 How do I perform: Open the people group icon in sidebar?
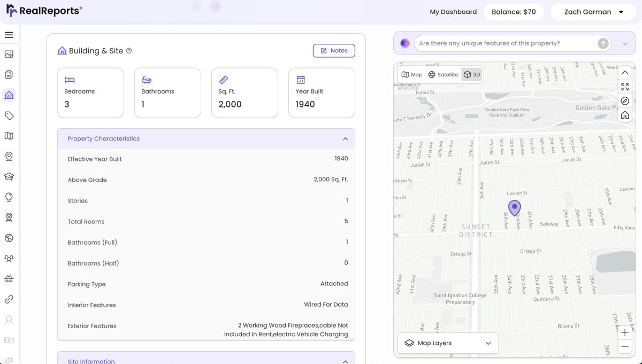tap(9, 258)
